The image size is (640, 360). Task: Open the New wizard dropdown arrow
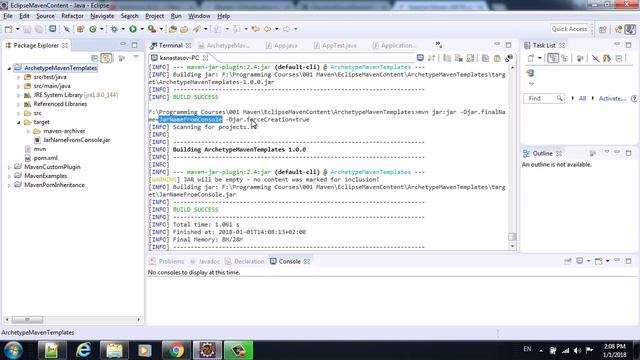[18, 29]
